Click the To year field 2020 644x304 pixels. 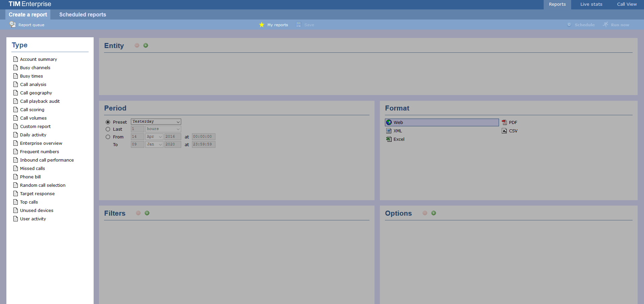(x=172, y=144)
